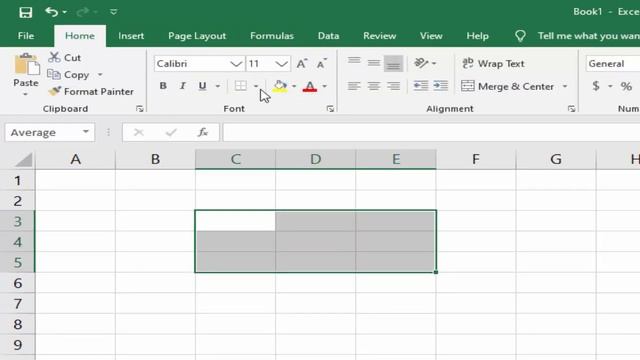Increase indent of cell contents

(x=440, y=85)
